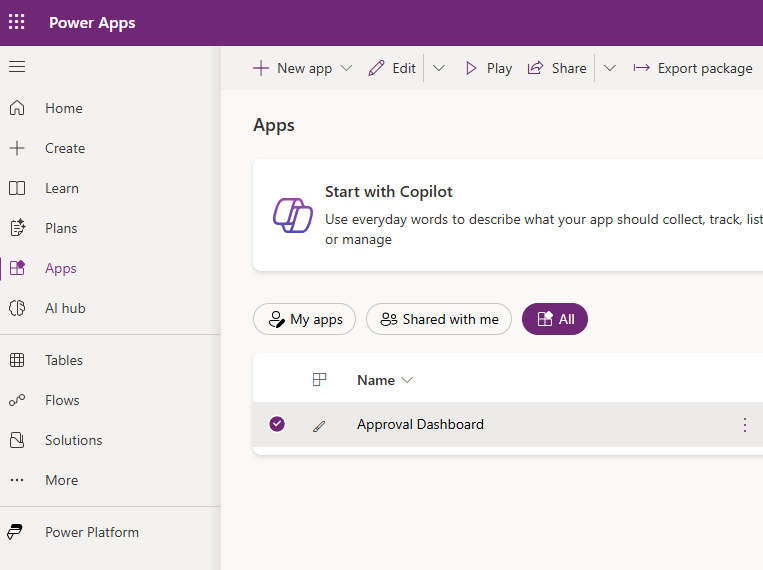Expand the dropdown arrow after Share
This screenshot has height=570, width=763.
coord(610,68)
